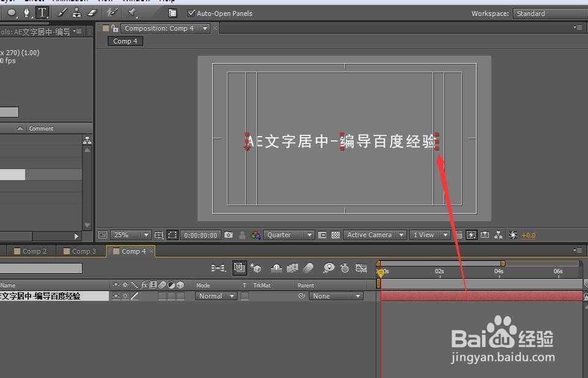The width and height of the screenshot is (588, 378).
Task: Enable Frame Blending for the composition
Action: pos(292,268)
